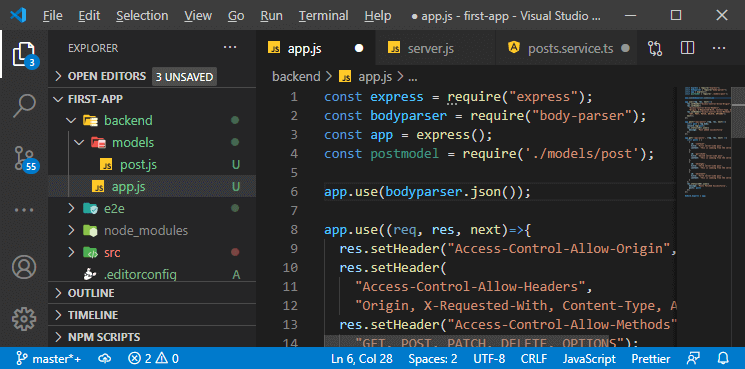The height and width of the screenshot is (369, 745).
Task: Switch to the app.js editor tab
Action: [x=316, y=48]
